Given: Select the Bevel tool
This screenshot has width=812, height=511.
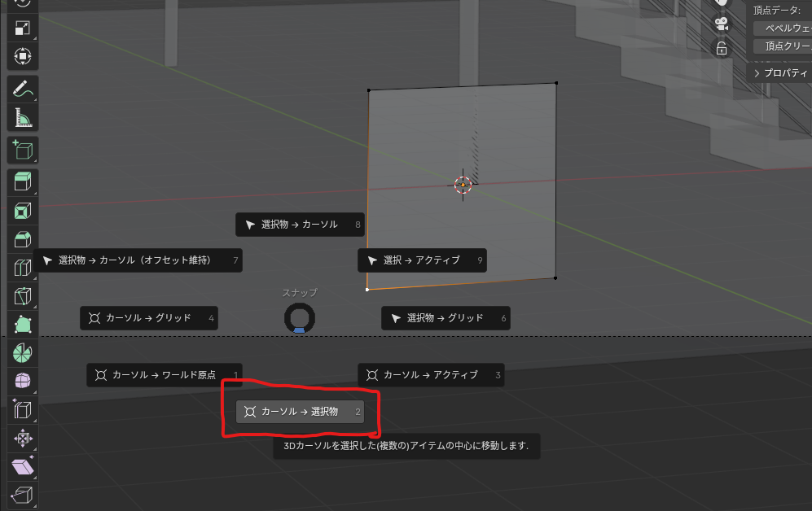Looking at the screenshot, I should click(23, 240).
